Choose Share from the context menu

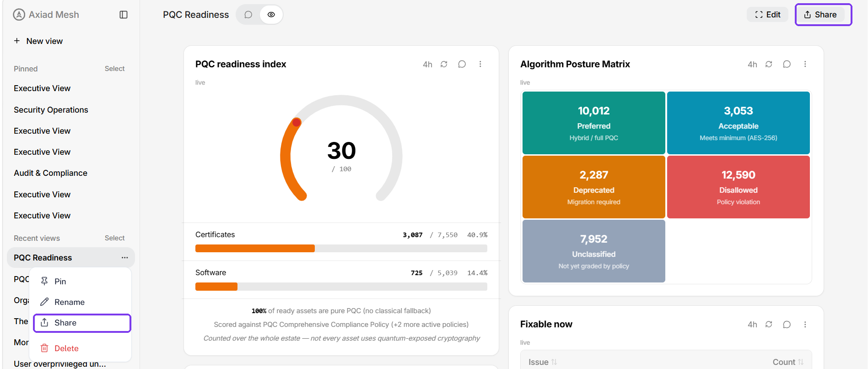[82, 323]
